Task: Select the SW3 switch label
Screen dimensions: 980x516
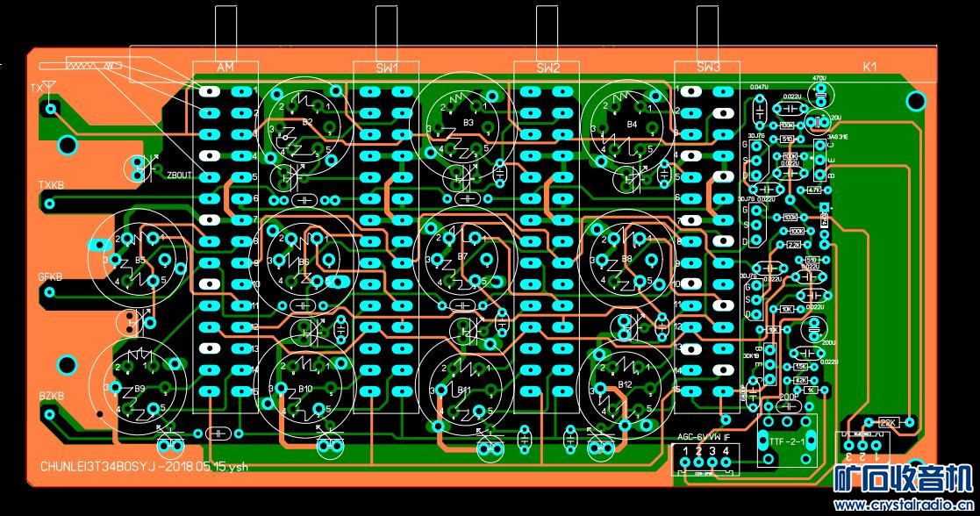Action: 707,67
